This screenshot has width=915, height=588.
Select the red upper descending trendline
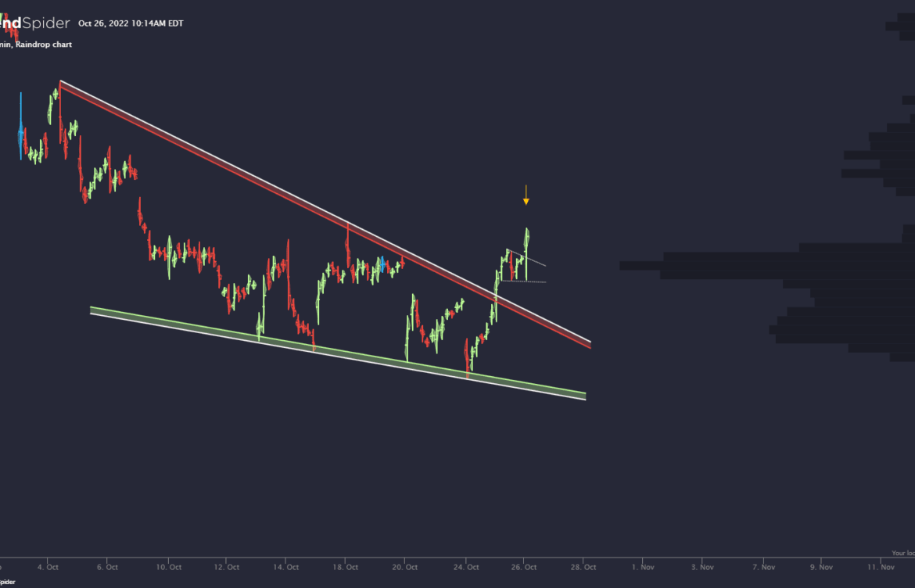(325, 215)
